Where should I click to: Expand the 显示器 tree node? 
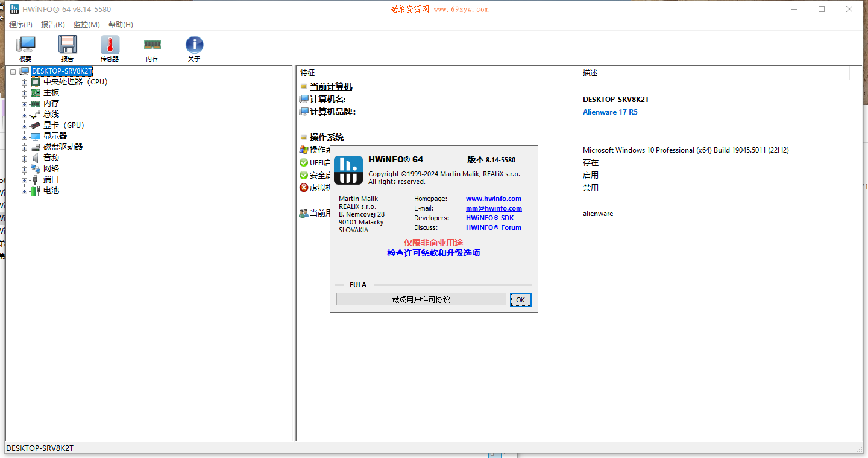pos(25,137)
